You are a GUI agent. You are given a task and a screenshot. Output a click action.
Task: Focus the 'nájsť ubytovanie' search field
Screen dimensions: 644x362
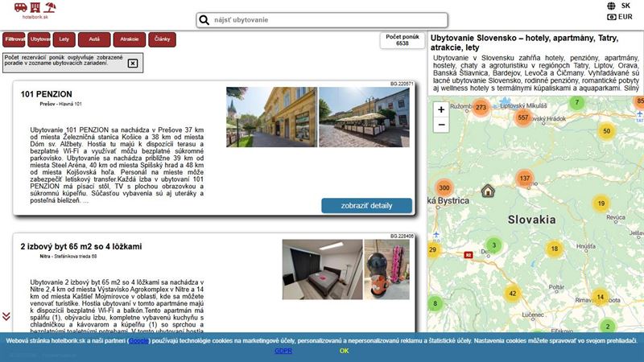pos(321,19)
